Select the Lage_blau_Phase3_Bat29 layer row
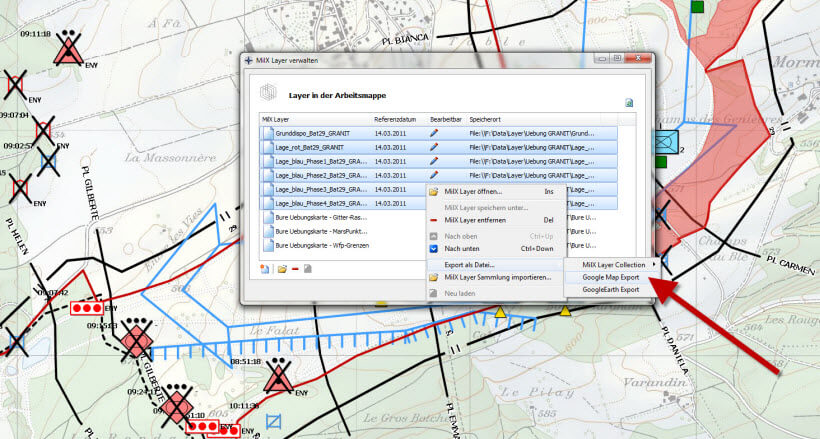Image resolution: width=820 pixels, height=439 pixels. click(x=344, y=189)
